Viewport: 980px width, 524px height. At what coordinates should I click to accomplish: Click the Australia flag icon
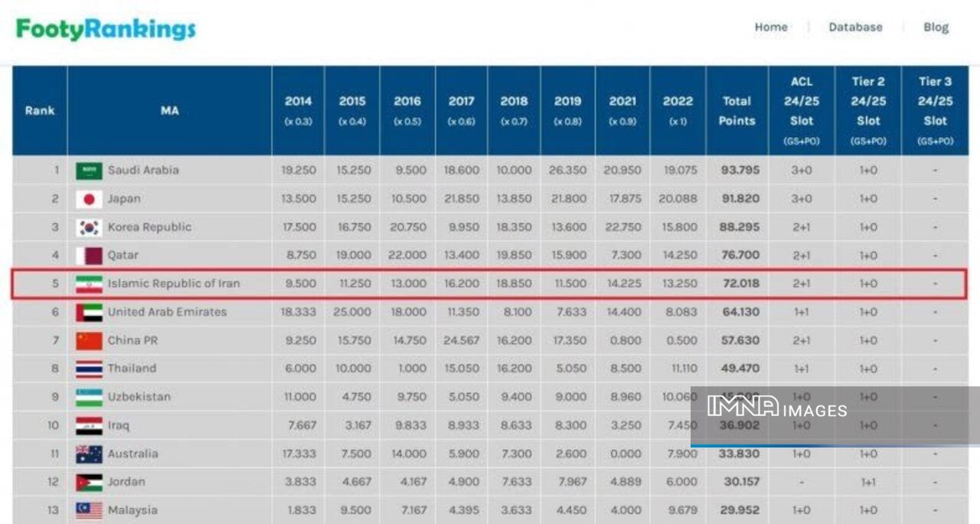89,454
